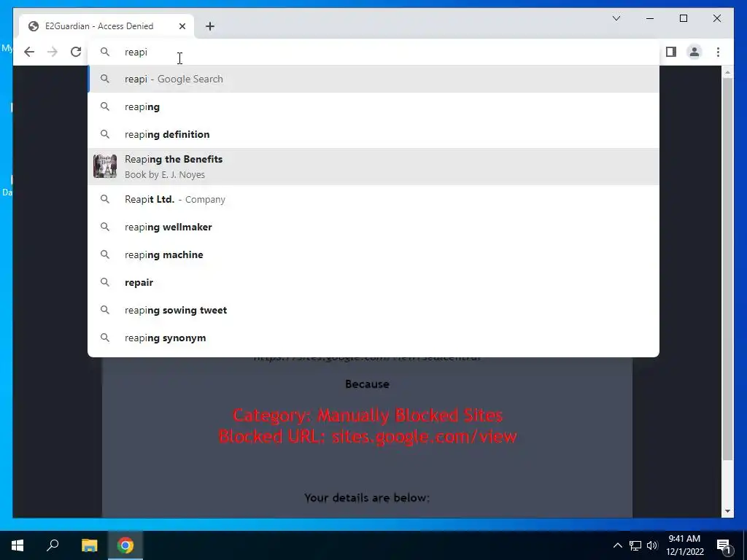Select 'reaping definition' suggestion
The width and height of the screenshot is (747, 560).
click(373, 134)
